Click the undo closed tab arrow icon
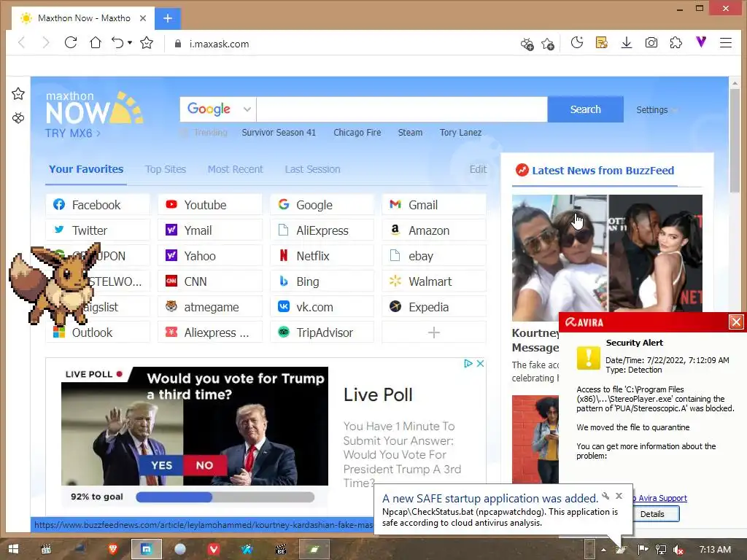The height and width of the screenshot is (560, 747). pos(117,43)
